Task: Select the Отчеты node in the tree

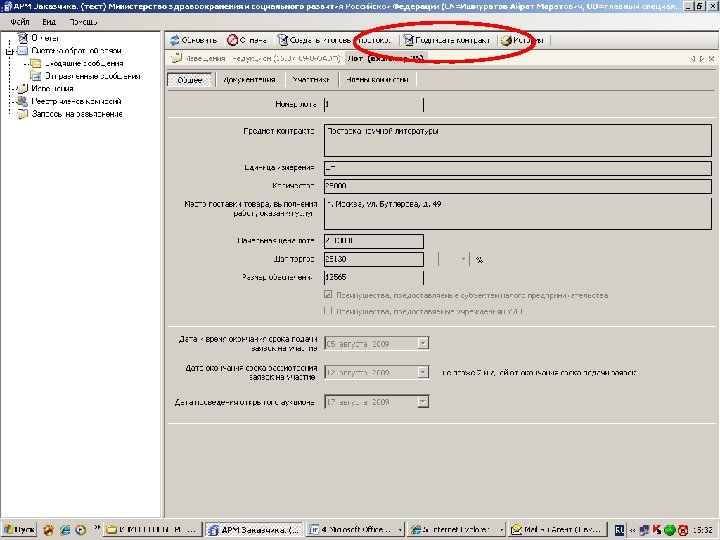Action: tap(39, 38)
